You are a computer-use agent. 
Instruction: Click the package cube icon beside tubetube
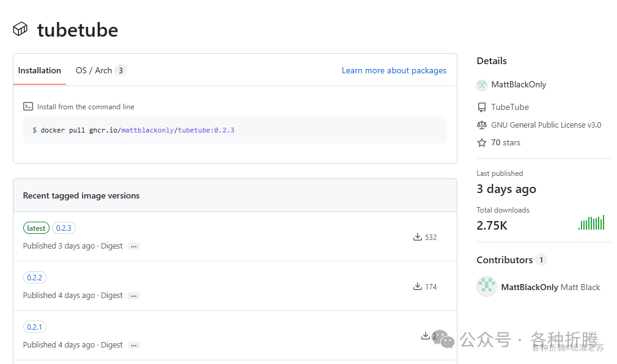tap(20, 29)
